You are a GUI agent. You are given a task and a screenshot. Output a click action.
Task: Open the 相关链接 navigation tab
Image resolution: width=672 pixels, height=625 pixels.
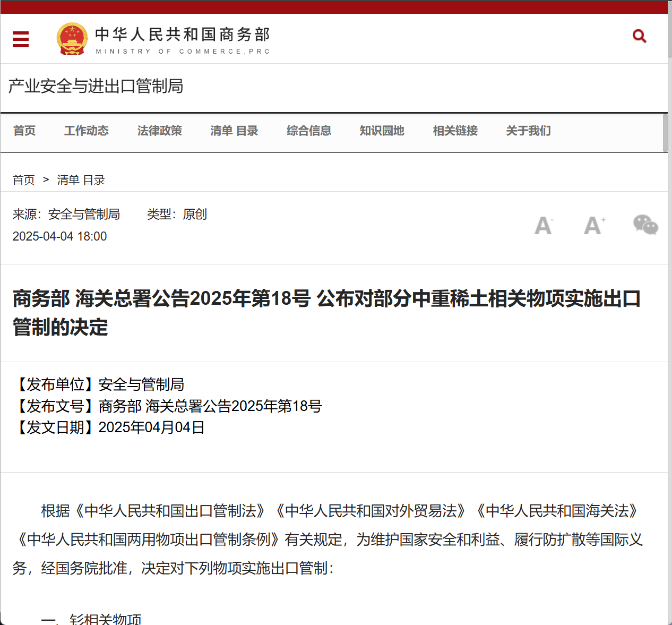455,131
